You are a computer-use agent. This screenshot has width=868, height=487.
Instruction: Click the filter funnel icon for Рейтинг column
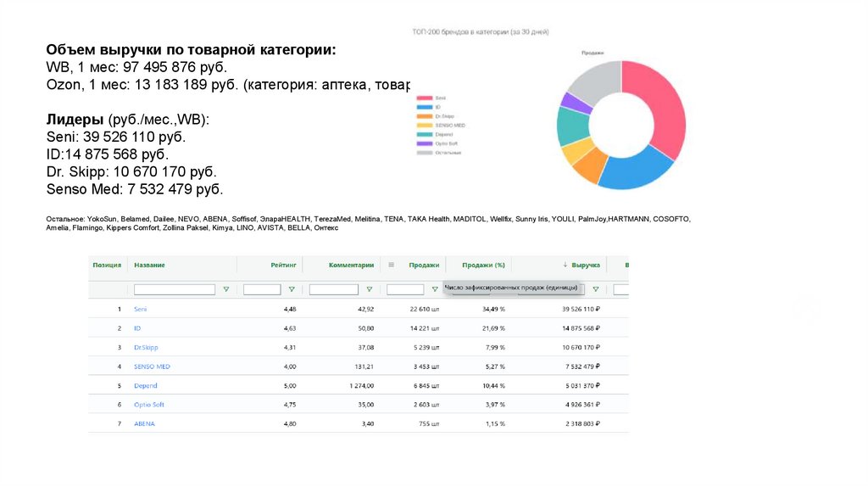pos(292,289)
